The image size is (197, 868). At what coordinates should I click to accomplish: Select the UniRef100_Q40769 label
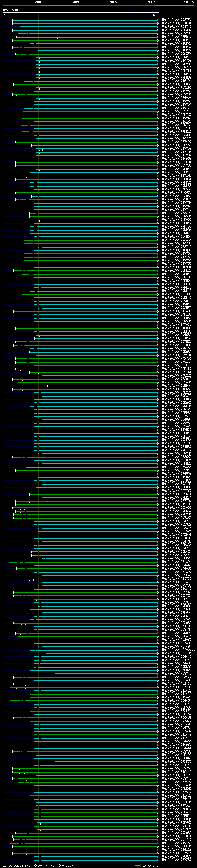pos(177,61)
